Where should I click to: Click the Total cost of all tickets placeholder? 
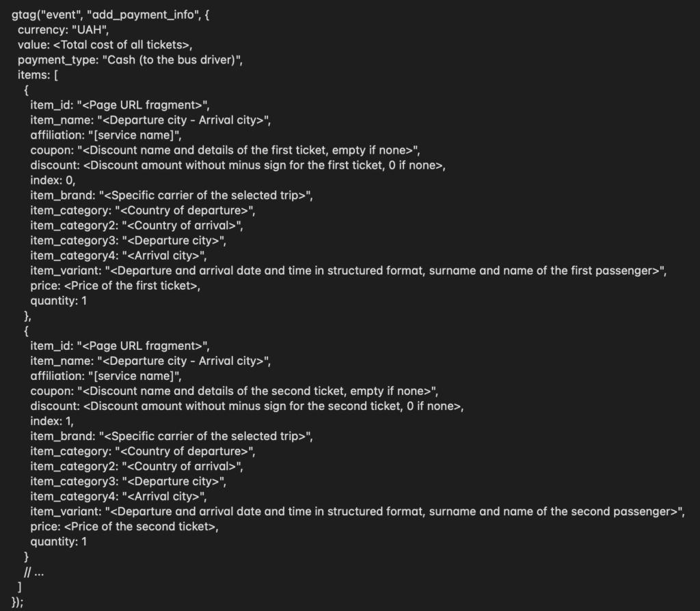[x=122, y=45]
